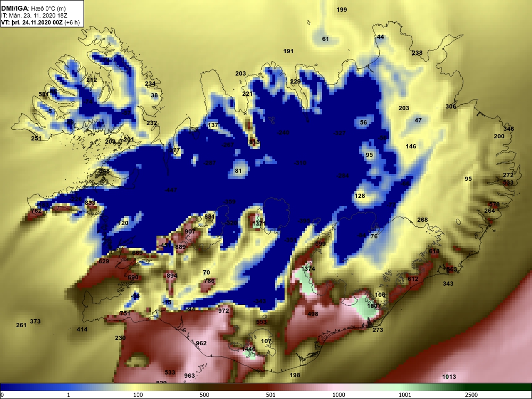
Task: Click the value 229 on the map
Action: [295, 81]
